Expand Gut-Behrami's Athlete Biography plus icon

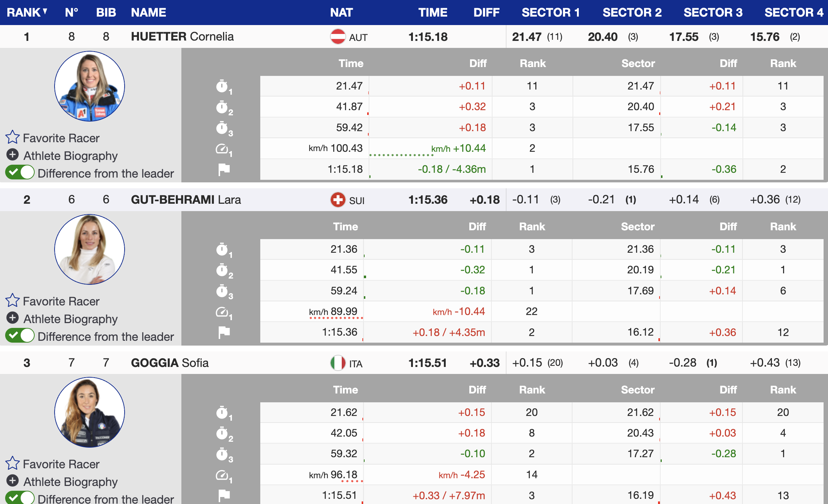[x=13, y=318]
